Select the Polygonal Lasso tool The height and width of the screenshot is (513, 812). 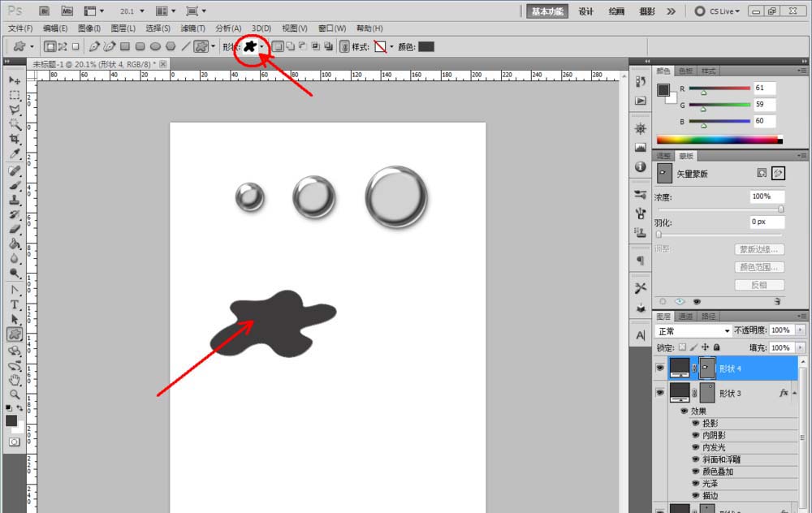click(15, 110)
